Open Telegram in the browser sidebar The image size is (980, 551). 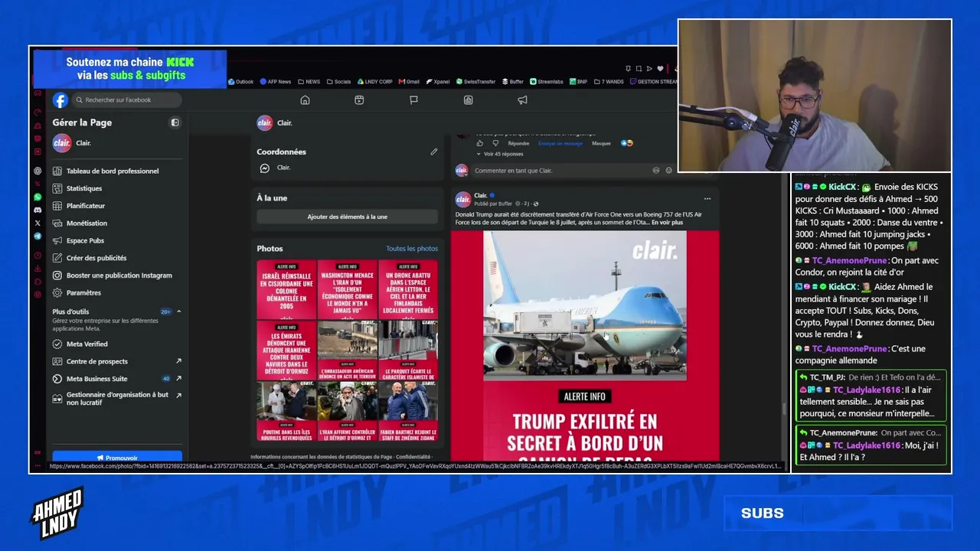pyautogui.click(x=38, y=236)
